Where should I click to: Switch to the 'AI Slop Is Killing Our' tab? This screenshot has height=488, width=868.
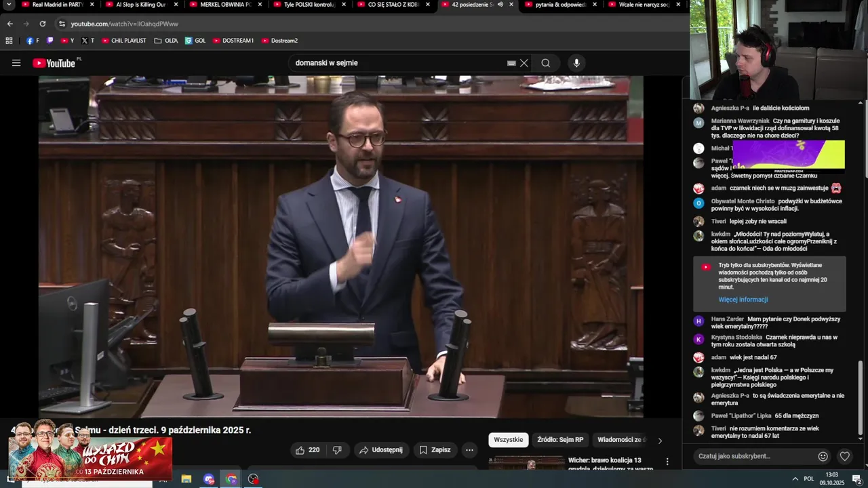140,5
